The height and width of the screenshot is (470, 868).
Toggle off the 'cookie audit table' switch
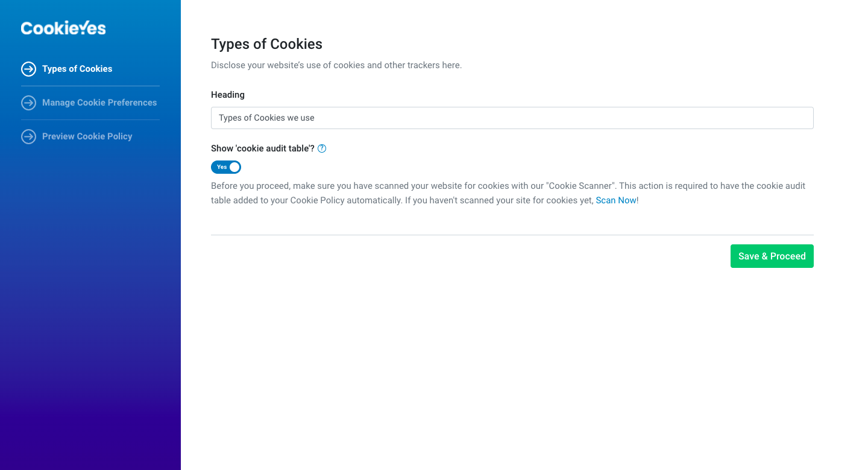[226, 167]
